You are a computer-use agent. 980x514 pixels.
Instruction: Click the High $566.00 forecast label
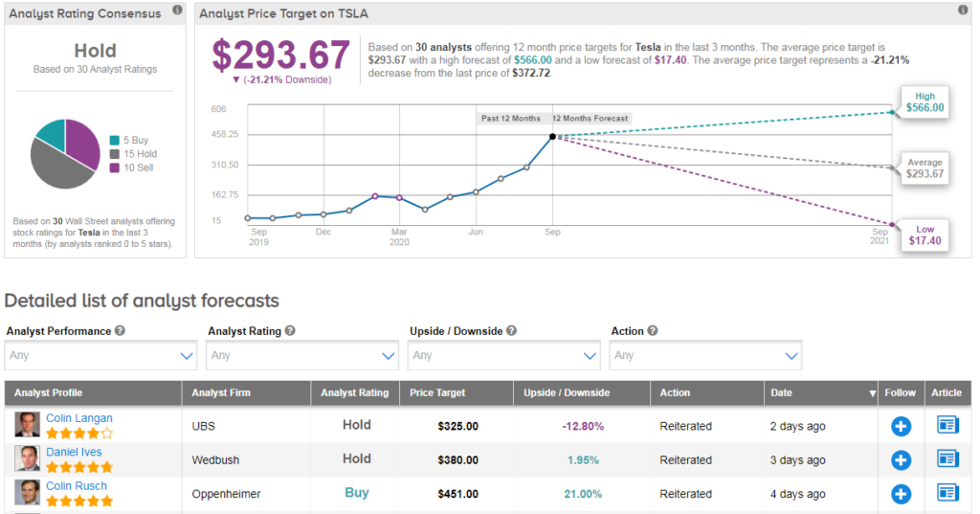coord(925,101)
